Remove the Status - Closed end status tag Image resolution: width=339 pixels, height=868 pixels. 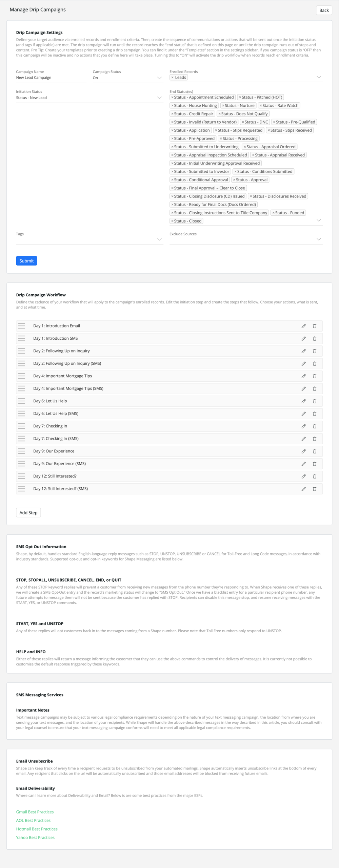pos(172,221)
